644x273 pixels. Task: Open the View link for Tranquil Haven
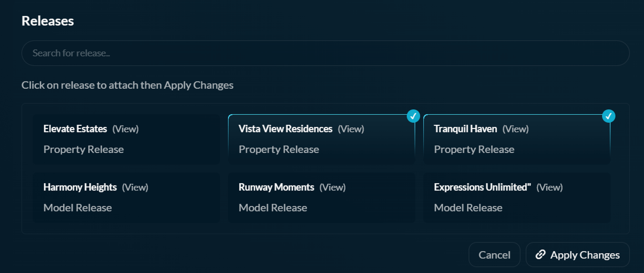point(516,129)
